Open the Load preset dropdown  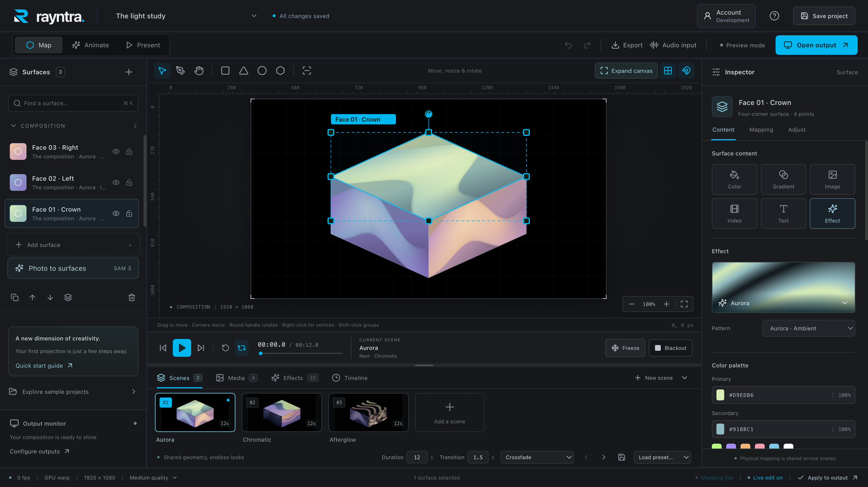[662, 457]
